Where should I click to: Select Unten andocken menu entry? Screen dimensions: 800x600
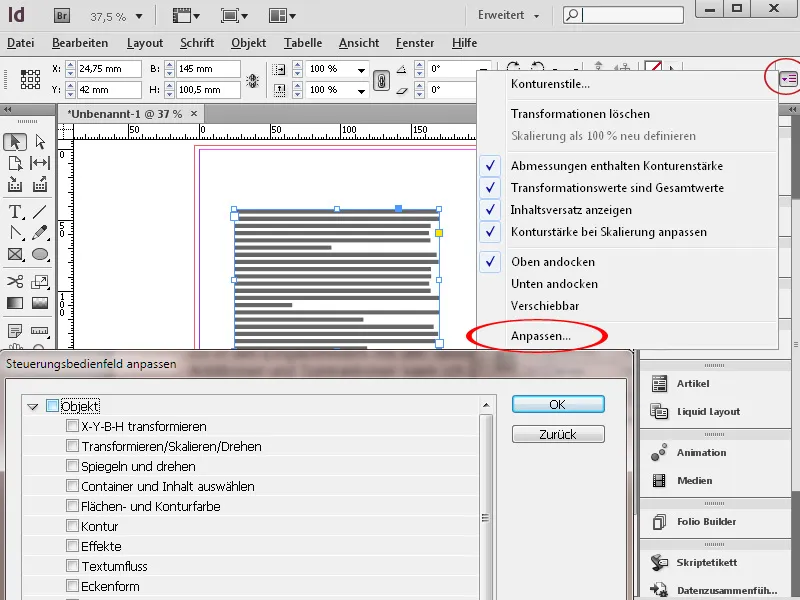(554, 284)
